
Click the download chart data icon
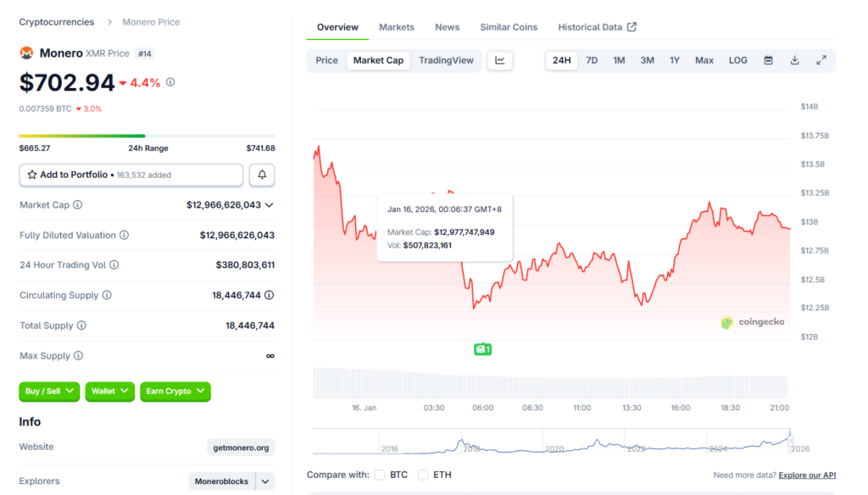[x=794, y=60]
